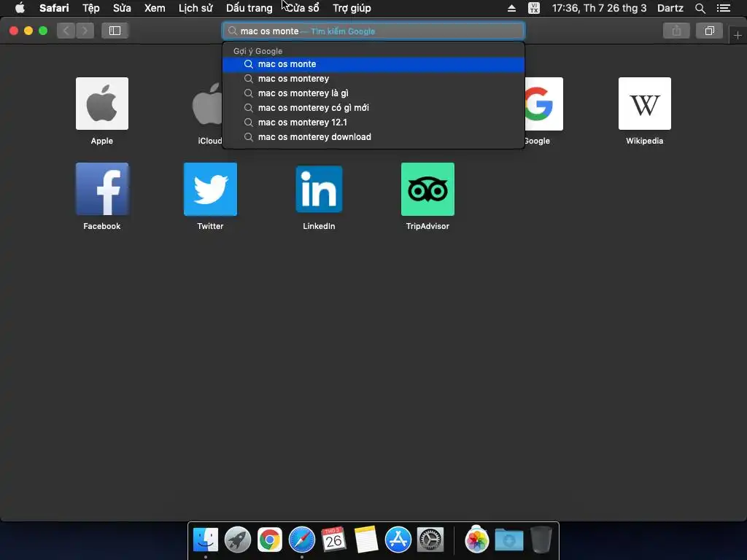Open the Apple menu in menu bar
Screen dimensions: 747x560
20,8
